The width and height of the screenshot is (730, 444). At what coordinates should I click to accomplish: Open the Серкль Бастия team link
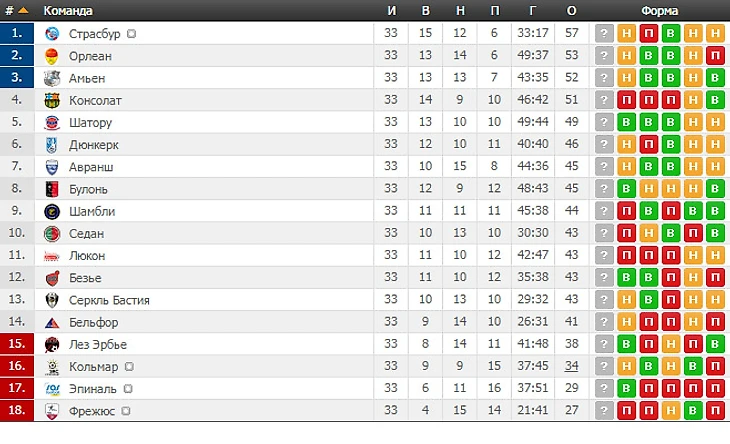pos(109,300)
